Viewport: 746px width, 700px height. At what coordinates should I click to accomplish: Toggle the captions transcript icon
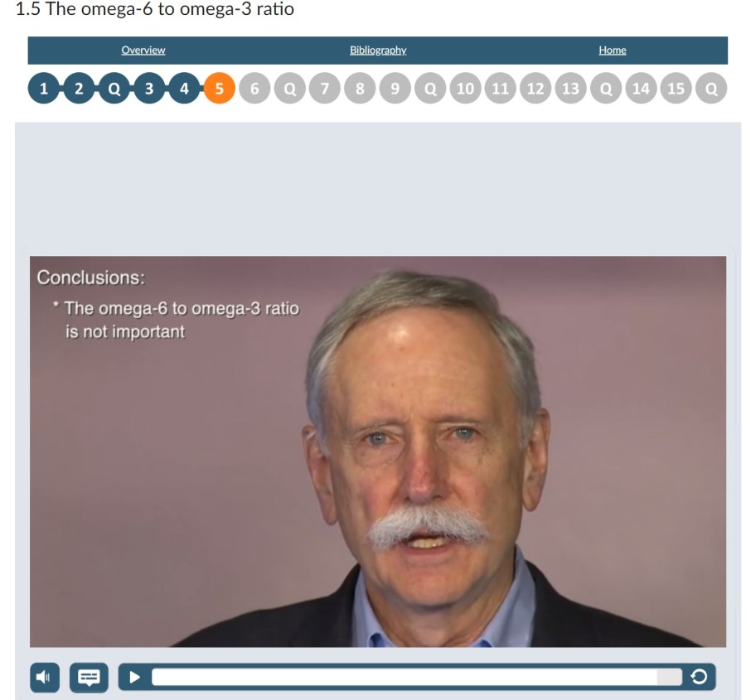coord(89,677)
